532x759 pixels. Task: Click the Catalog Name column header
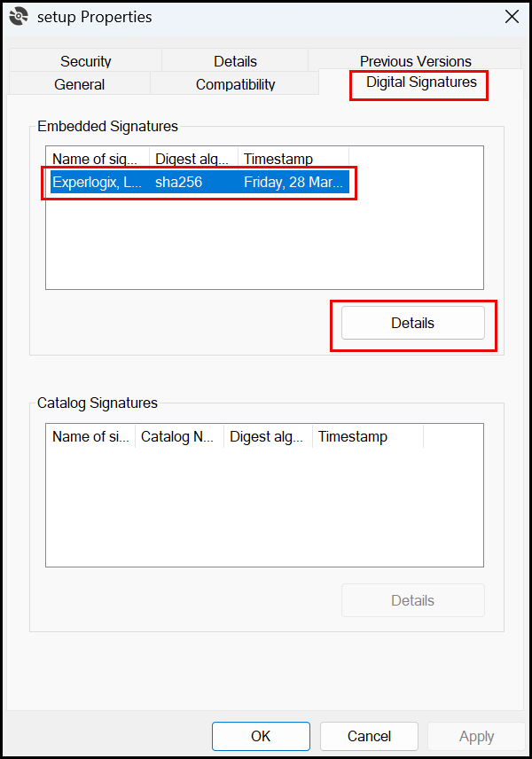179,436
